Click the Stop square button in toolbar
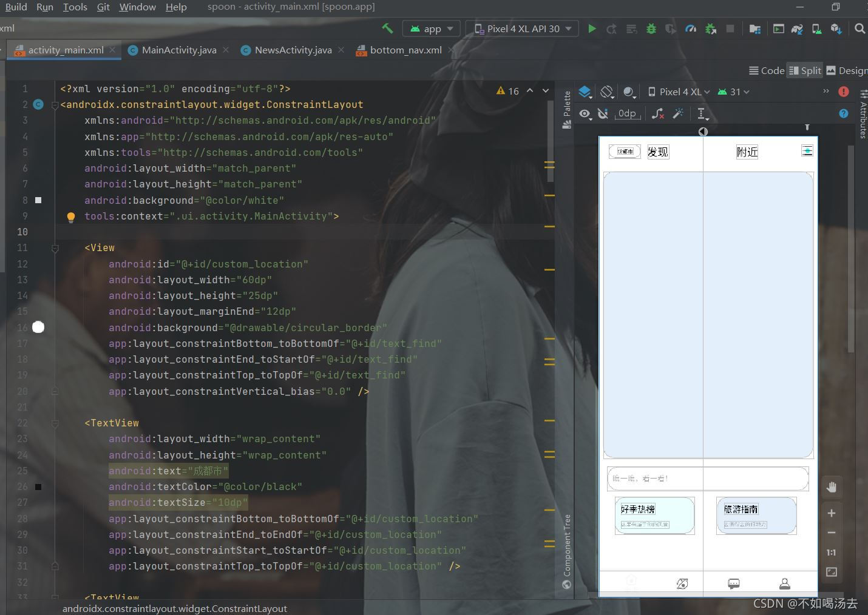Image resolution: width=868 pixels, height=615 pixels. [730, 29]
